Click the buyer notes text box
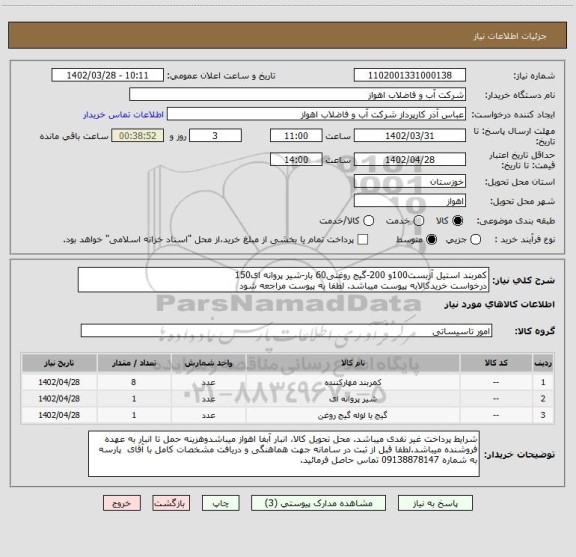 (284, 454)
